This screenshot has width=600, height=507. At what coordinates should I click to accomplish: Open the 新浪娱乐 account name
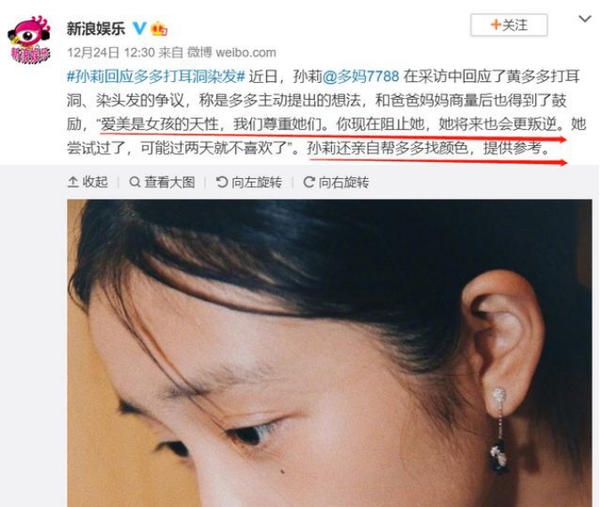pyautogui.click(x=96, y=28)
